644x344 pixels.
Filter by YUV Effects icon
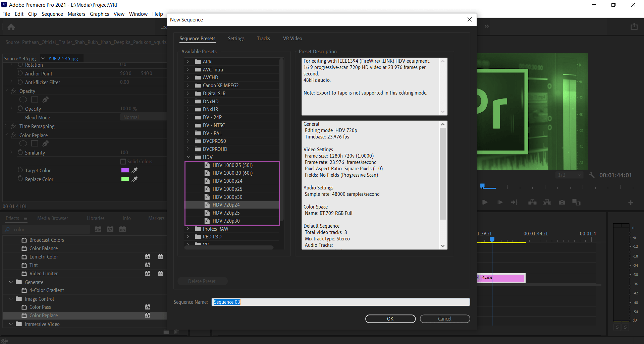[122, 229]
